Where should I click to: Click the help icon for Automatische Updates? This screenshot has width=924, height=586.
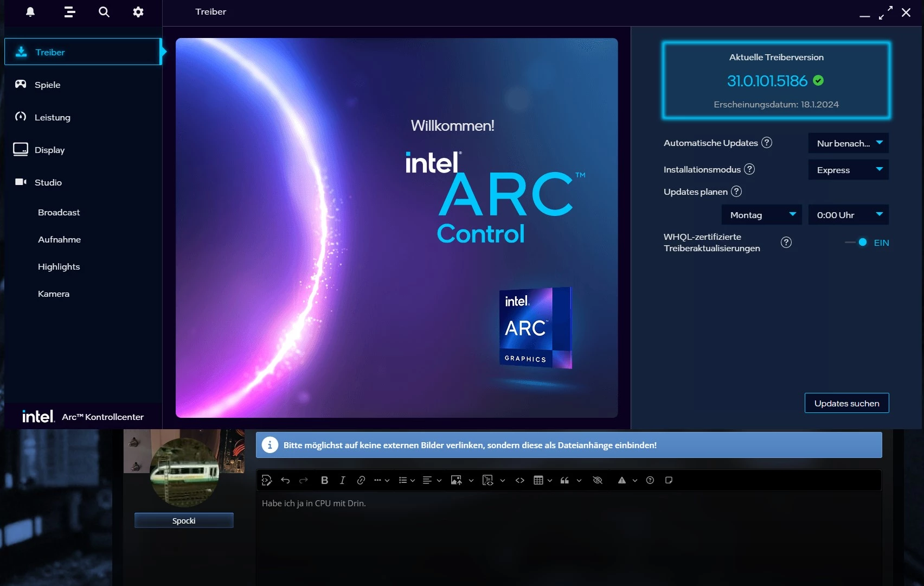[x=767, y=143]
